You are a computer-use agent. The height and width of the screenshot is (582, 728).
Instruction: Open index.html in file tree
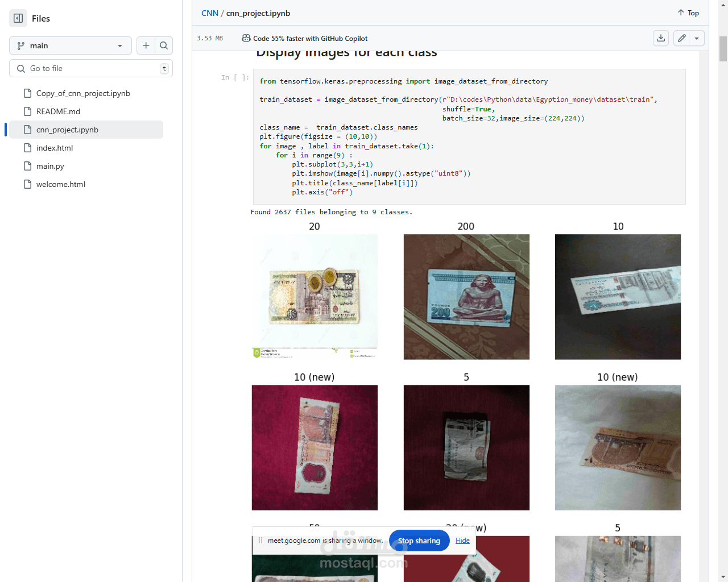coord(55,148)
